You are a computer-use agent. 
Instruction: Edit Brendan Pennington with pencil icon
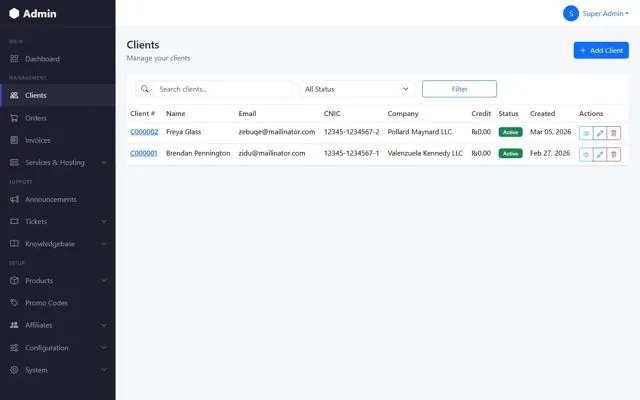[600, 154]
